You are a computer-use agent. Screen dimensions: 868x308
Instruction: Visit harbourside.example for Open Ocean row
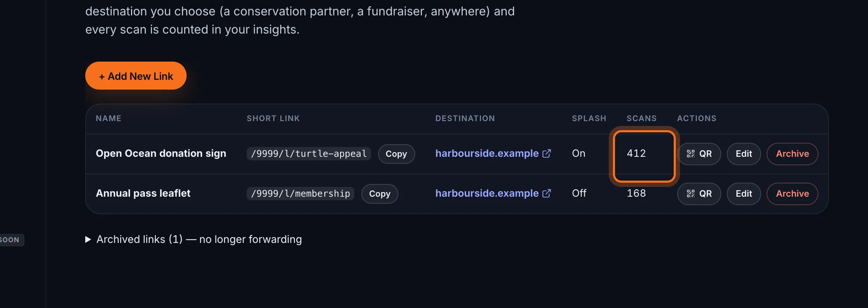click(x=487, y=153)
